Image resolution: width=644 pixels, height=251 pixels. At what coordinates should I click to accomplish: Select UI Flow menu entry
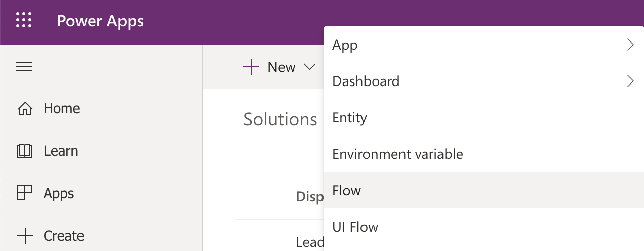pyautogui.click(x=484, y=227)
